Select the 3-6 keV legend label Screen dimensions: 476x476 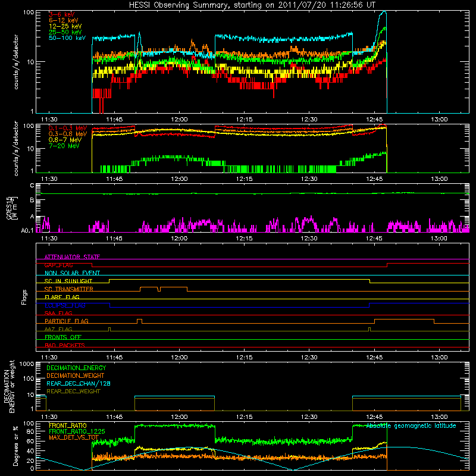pyautogui.click(x=62, y=14)
